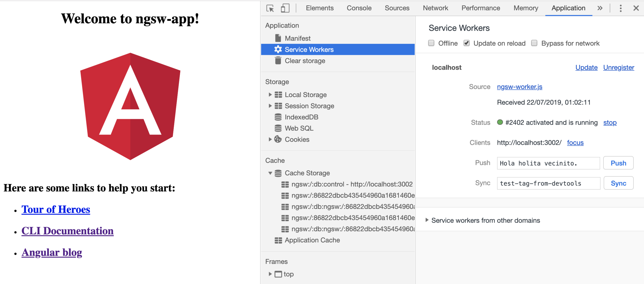644x284 pixels.
Task: Click the Manifest file icon
Action: pos(278,38)
